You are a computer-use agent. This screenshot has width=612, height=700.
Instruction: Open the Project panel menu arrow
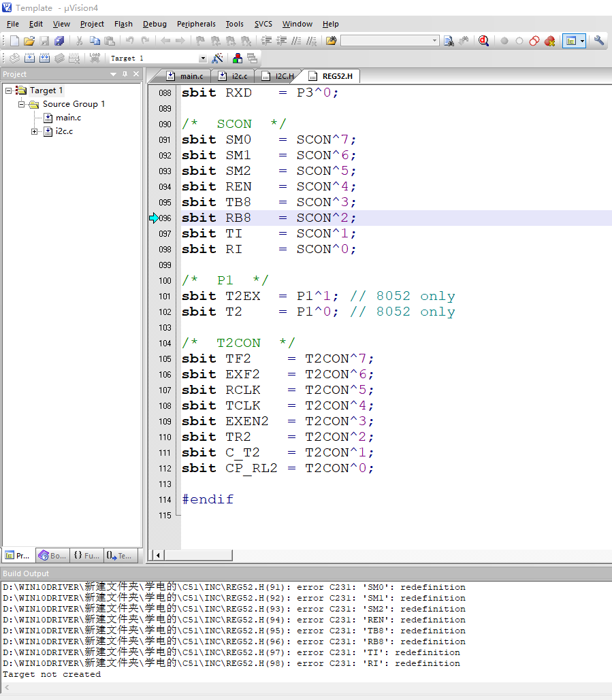coord(113,74)
